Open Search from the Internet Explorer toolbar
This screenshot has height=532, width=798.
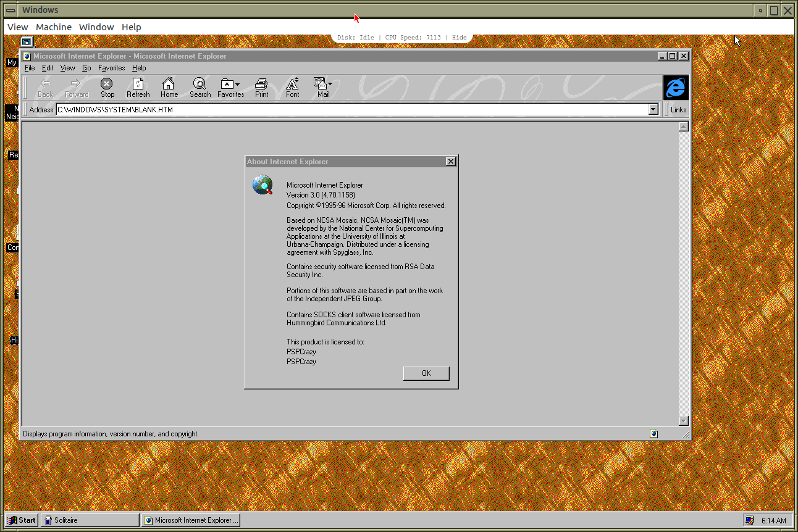click(200, 88)
